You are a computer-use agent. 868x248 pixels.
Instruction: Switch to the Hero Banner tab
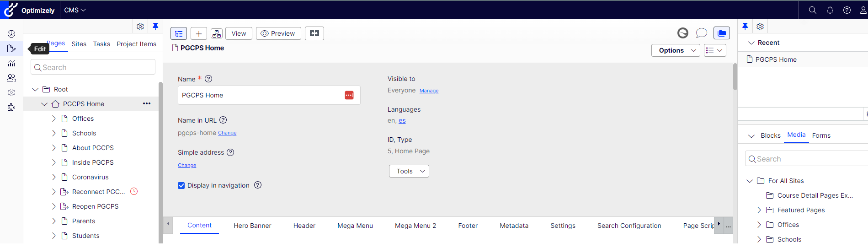coord(252,226)
